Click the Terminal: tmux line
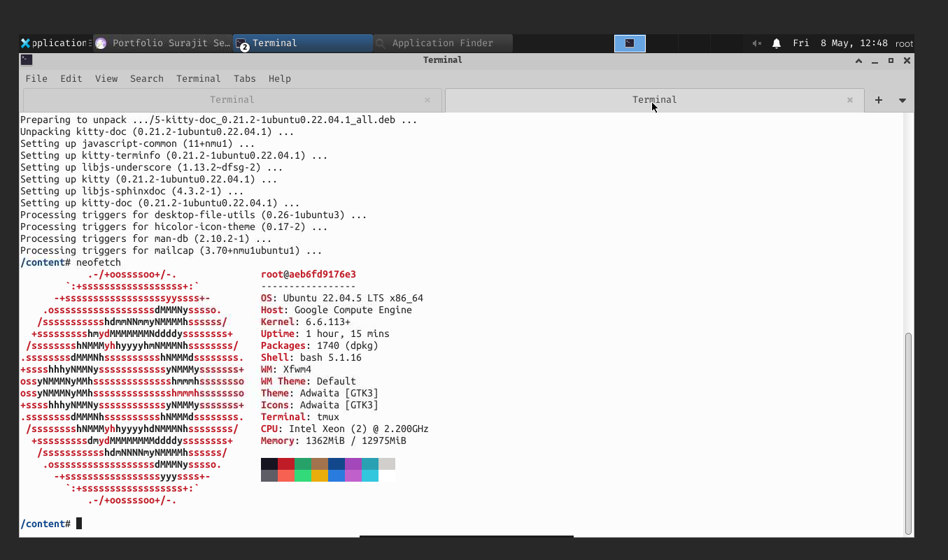 tap(300, 417)
